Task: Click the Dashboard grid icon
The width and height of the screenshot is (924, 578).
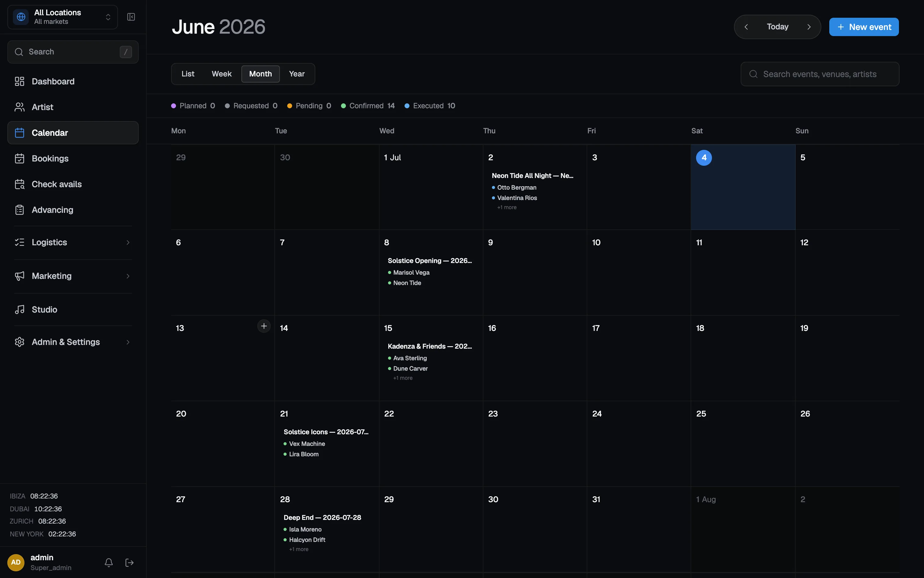Action: [x=20, y=81]
